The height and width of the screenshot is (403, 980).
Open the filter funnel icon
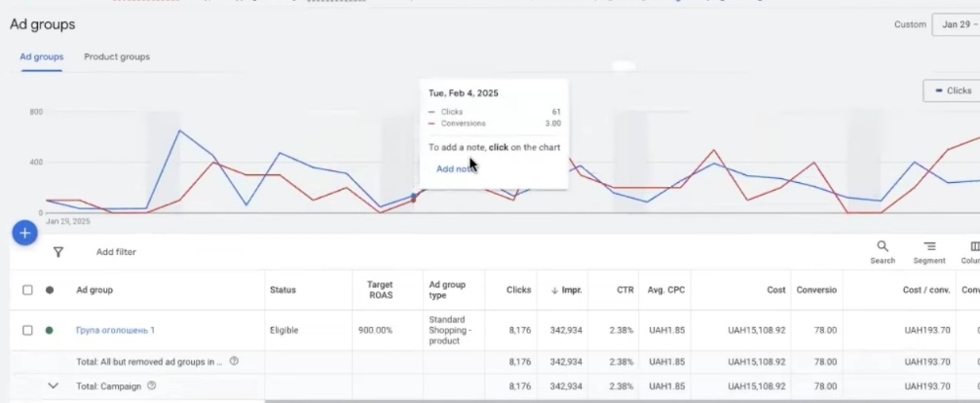tap(58, 252)
